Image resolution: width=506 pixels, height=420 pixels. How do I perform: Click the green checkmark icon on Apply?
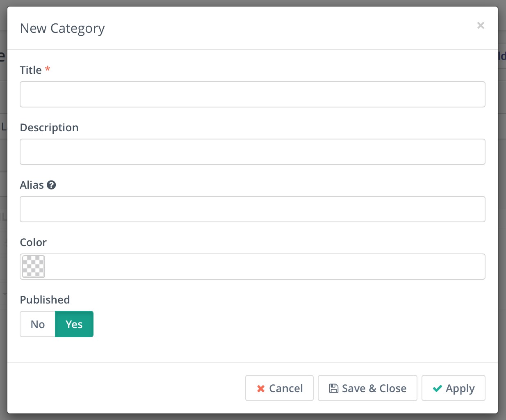point(438,388)
